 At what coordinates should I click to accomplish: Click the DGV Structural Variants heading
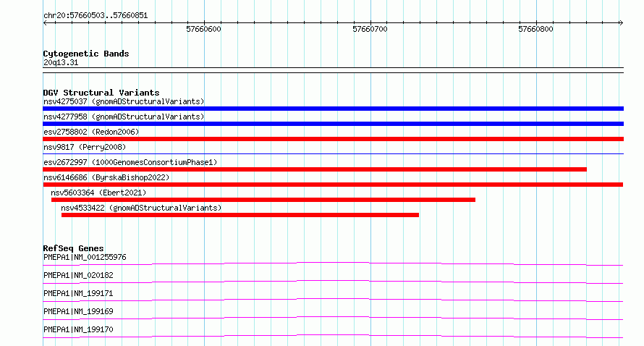point(101,93)
